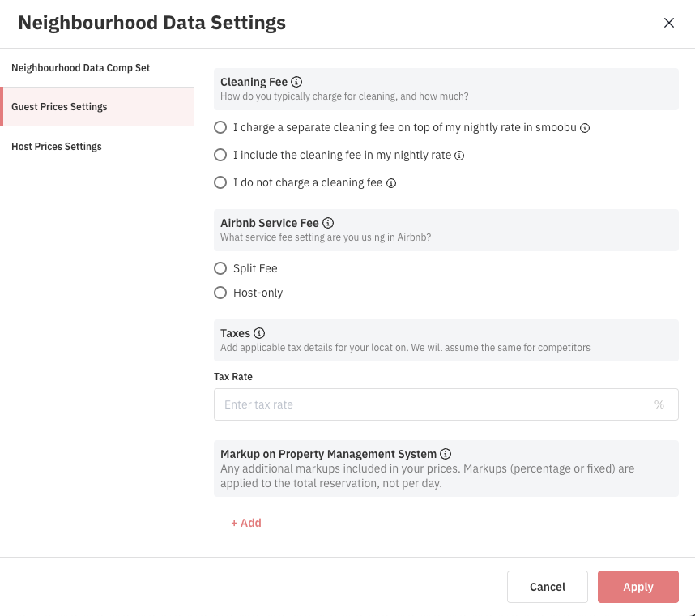Click info icon after nightly rate inclusion option
The height and width of the screenshot is (616, 695).
click(459, 156)
